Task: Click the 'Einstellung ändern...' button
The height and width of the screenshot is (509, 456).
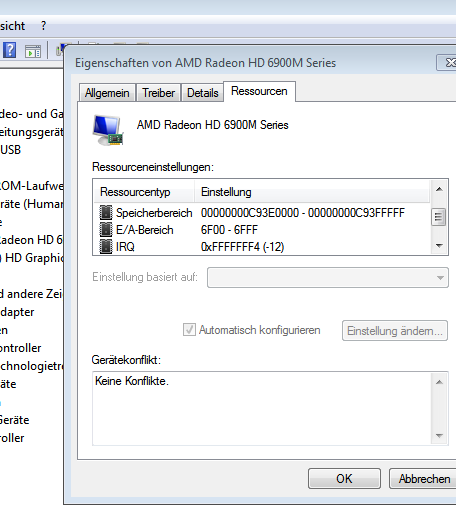Action: point(395,331)
